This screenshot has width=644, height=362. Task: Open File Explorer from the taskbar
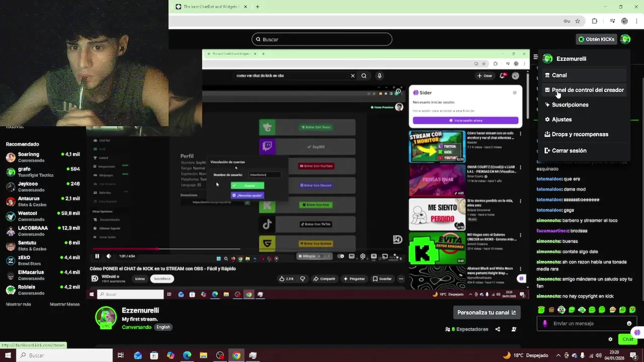203,355
